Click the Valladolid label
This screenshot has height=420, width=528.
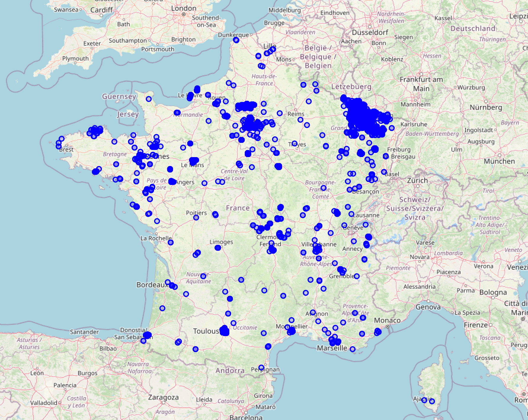pos(44,403)
